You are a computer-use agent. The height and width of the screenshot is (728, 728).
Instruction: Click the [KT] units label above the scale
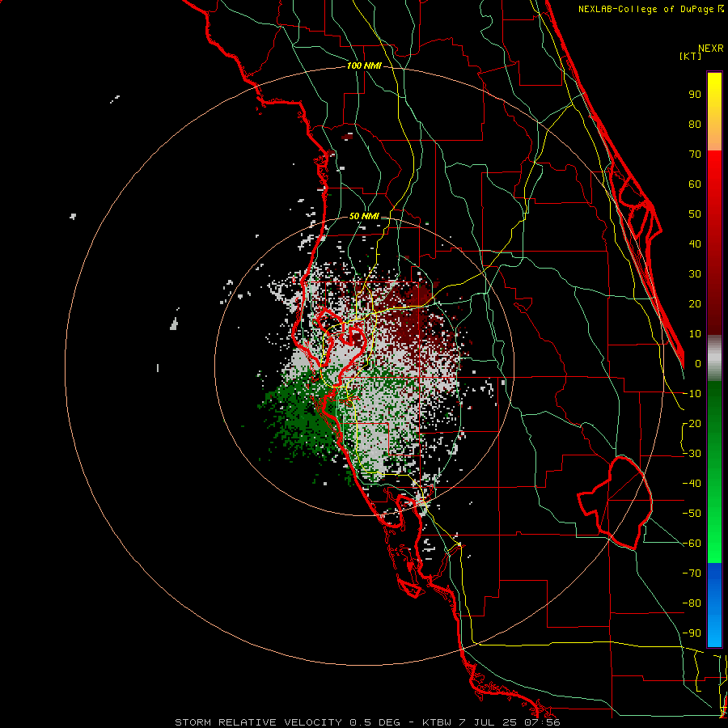pos(691,56)
